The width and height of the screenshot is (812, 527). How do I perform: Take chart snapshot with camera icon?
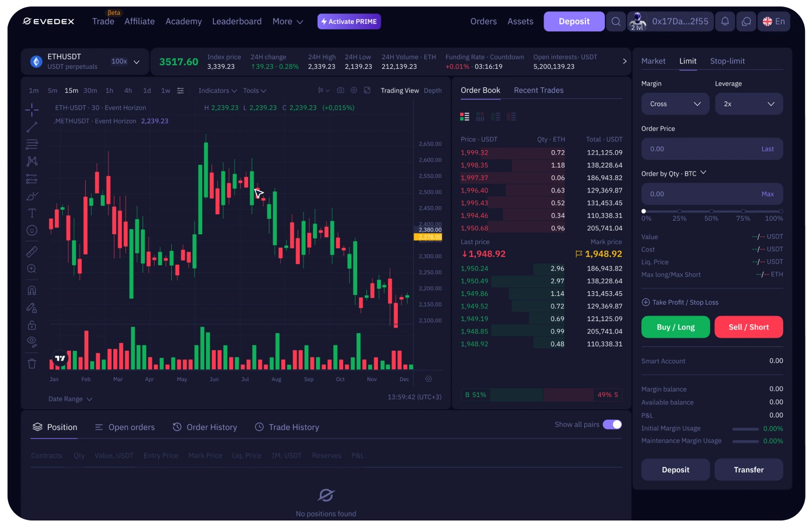(340, 91)
